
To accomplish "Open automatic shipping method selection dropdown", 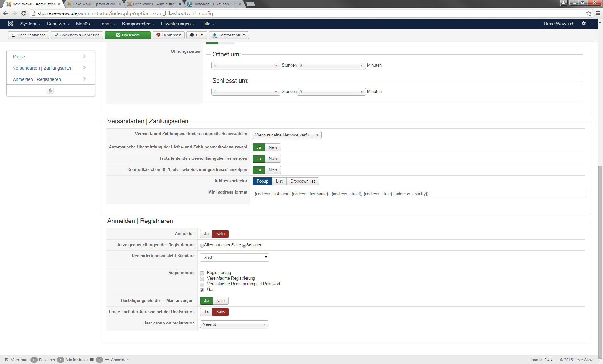I will point(287,135).
